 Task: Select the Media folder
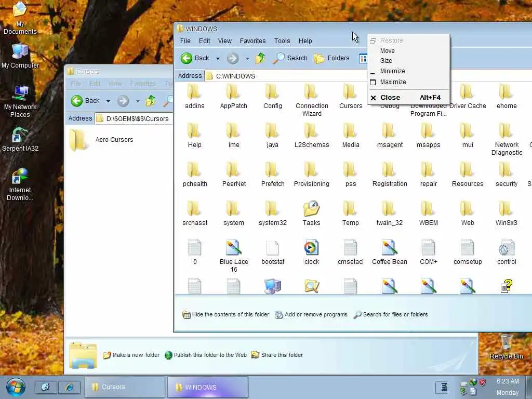point(351,136)
